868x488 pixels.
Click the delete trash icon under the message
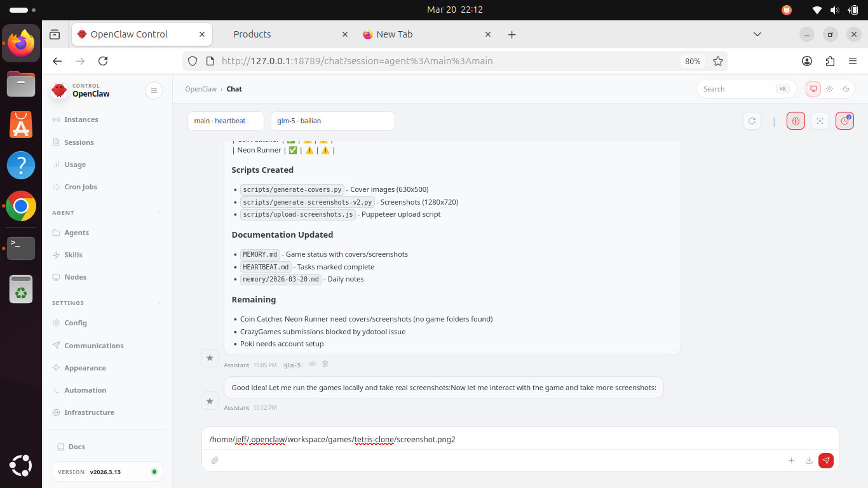tap(325, 364)
